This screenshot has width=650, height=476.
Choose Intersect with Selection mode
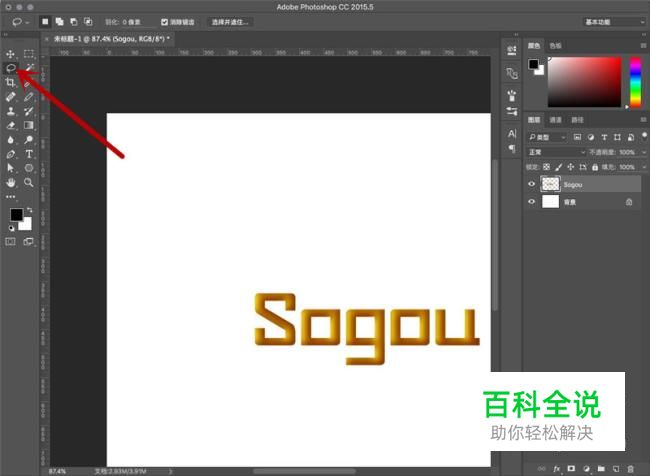pyautogui.click(x=88, y=22)
